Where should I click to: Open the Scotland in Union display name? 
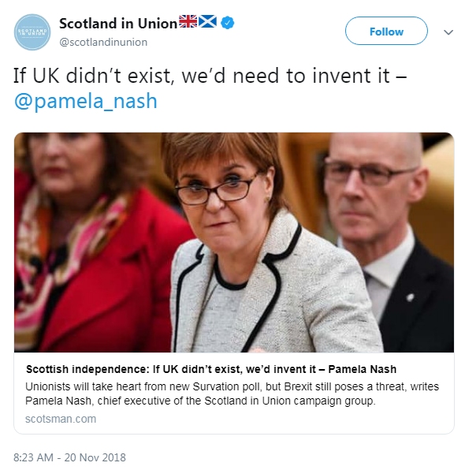pos(118,24)
